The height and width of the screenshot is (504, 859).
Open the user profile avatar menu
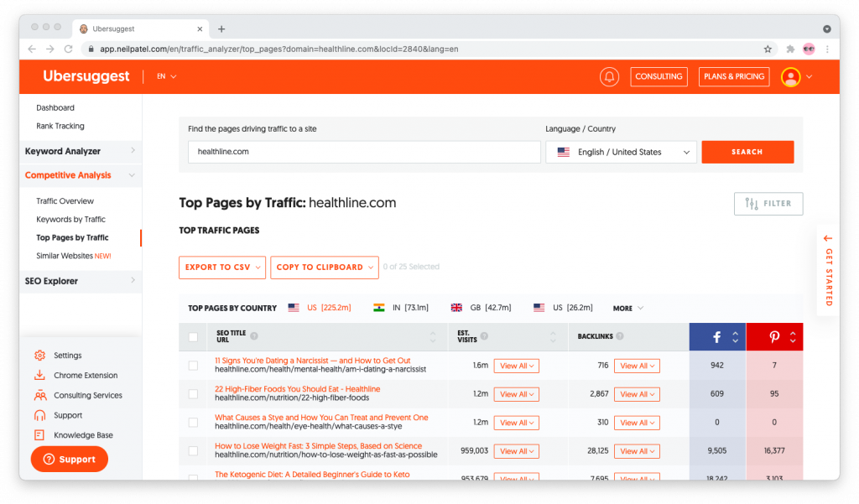[790, 76]
